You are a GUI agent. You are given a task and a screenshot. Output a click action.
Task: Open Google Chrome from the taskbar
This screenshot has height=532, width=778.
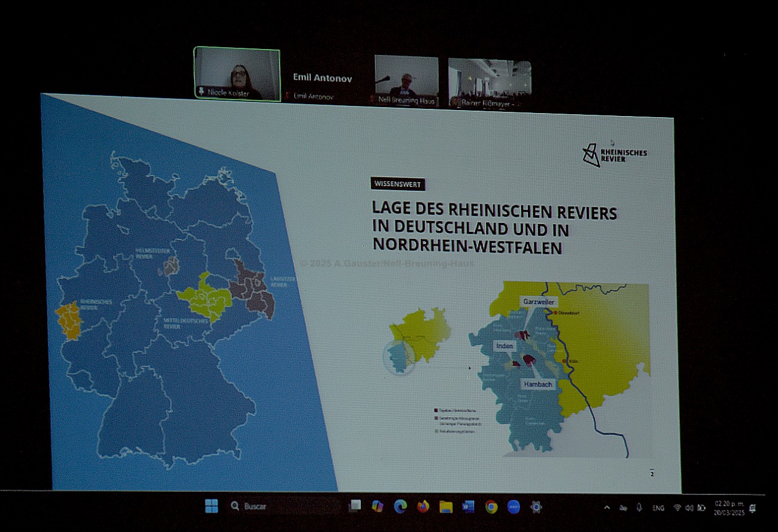point(491,507)
